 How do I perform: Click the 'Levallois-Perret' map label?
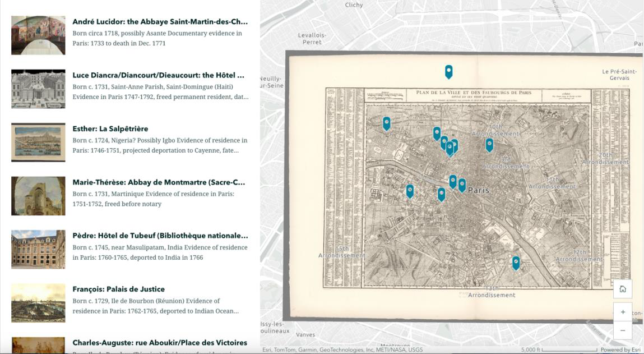[x=312, y=39]
